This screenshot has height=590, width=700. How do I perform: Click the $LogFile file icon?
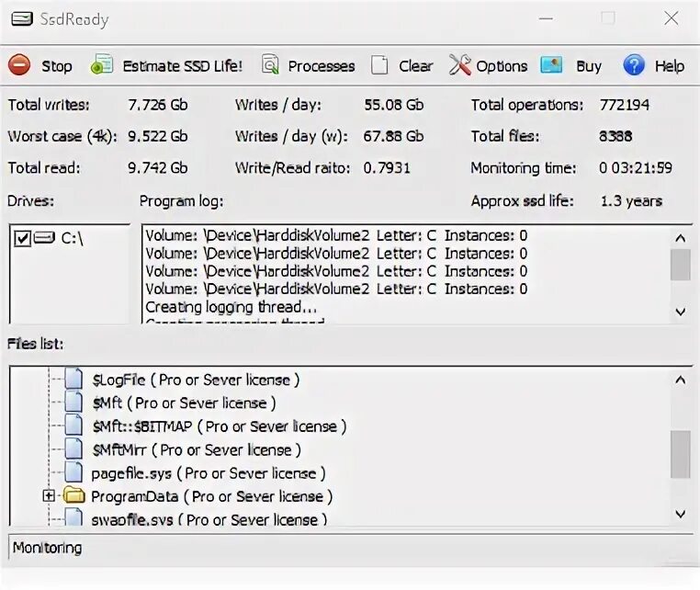click(x=73, y=379)
